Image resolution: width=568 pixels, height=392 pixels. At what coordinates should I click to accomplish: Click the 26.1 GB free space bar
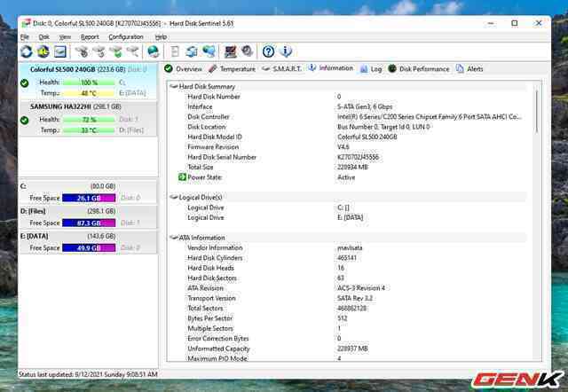89,198
